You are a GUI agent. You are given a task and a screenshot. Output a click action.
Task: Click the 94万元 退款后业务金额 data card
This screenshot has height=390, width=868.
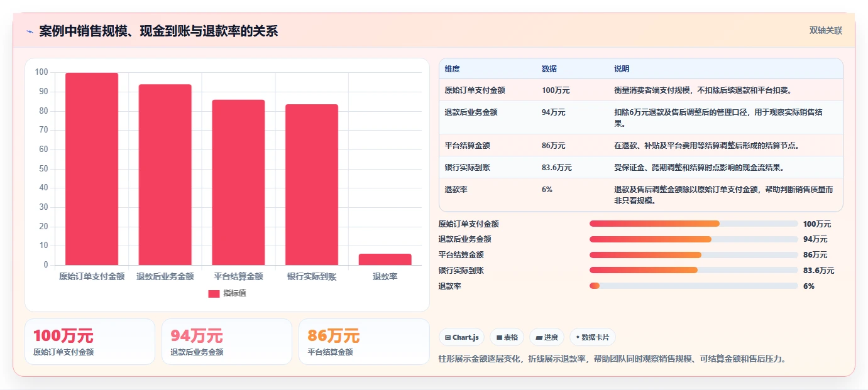[227, 342]
